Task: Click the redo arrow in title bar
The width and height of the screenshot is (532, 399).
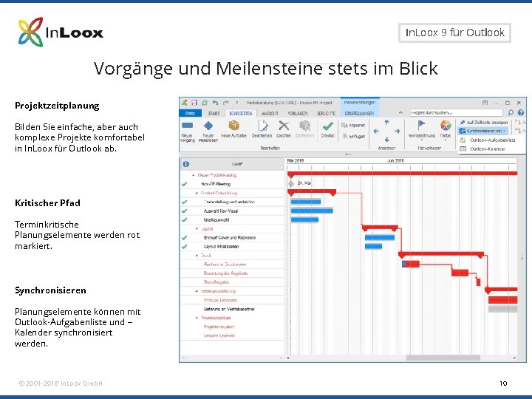Action: [x=225, y=103]
